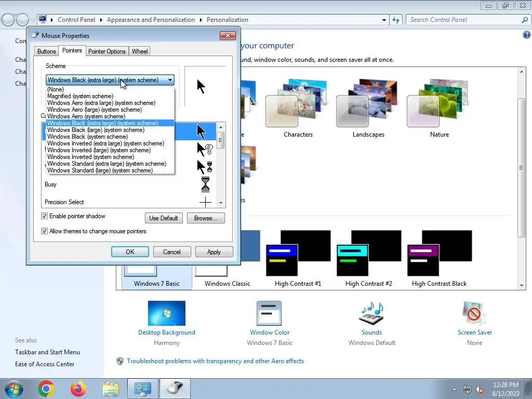Choose Windows Black (system scheme) option
The height and width of the screenshot is (399, 532).
(110, 137)
